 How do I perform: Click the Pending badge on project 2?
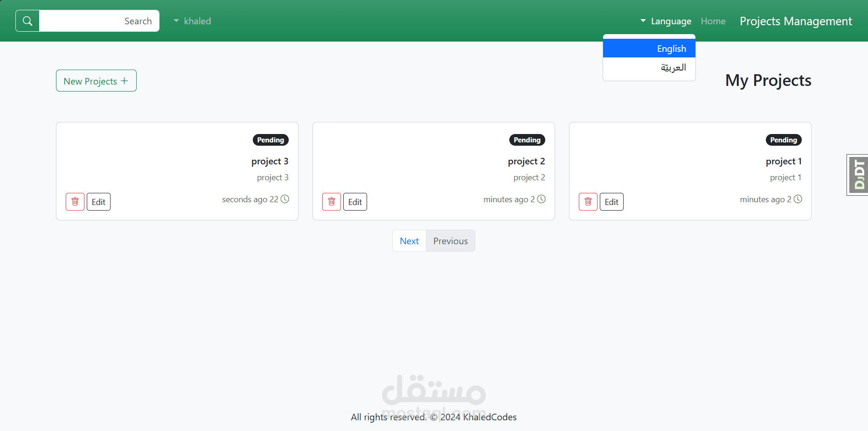[527, 140]
